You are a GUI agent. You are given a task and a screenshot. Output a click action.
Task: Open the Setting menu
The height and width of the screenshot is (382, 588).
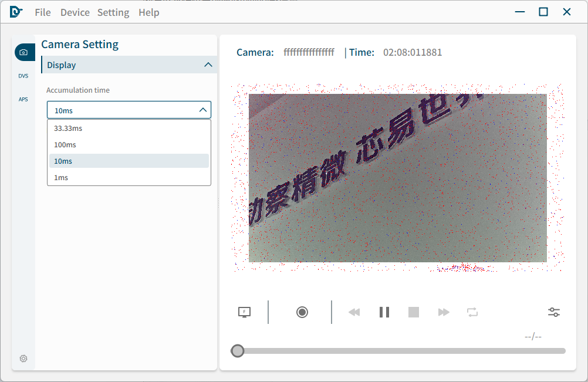(x=113, y=12)
